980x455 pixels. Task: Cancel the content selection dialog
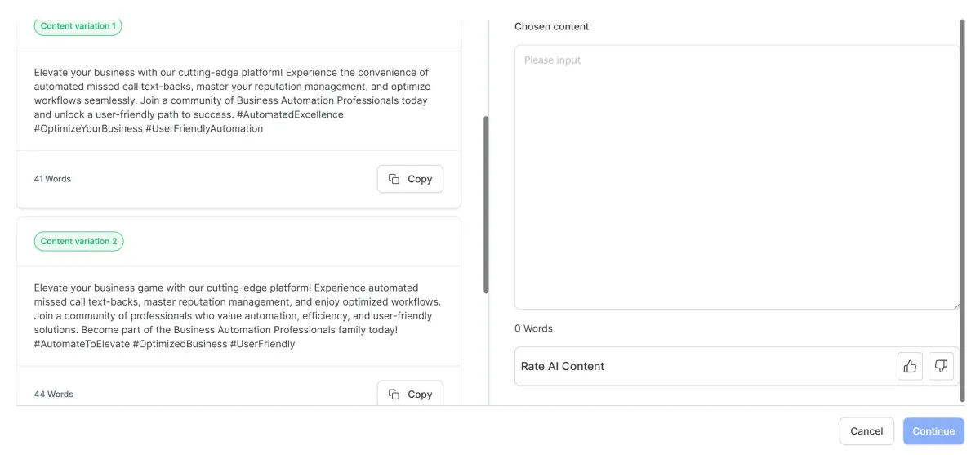coord(866,431)
